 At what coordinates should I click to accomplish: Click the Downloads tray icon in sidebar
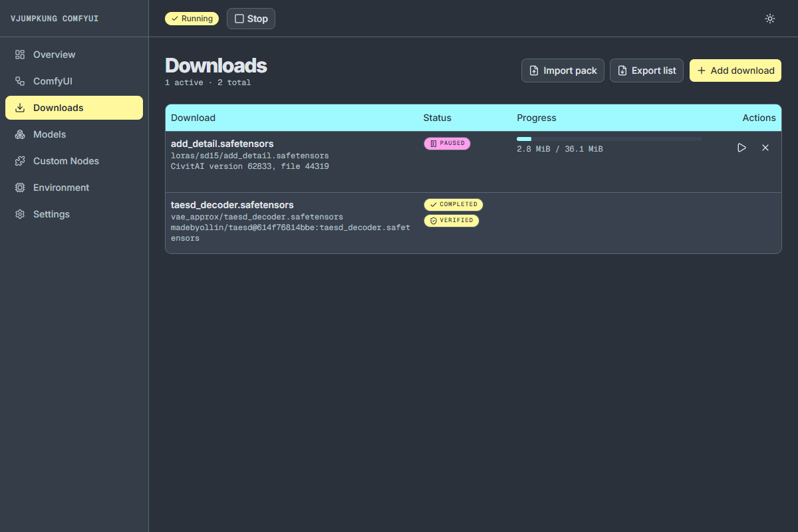(20, 108)
